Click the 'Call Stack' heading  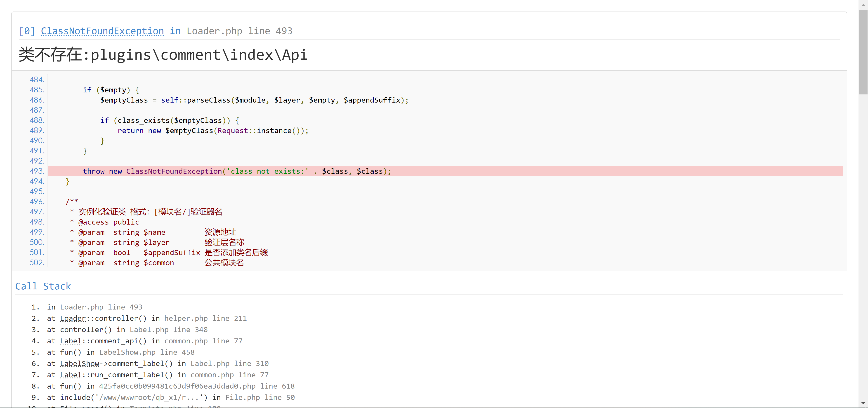43,286
